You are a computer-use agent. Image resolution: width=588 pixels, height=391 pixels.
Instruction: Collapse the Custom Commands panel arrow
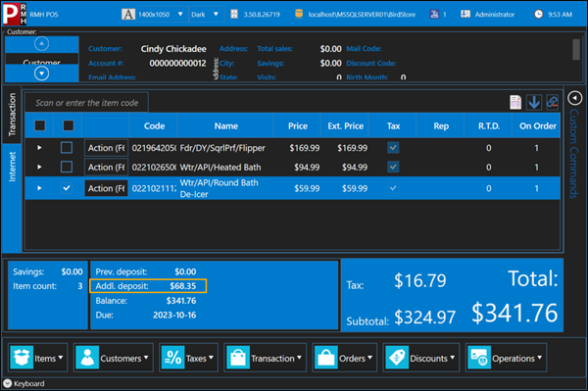[x=574, y=98]
